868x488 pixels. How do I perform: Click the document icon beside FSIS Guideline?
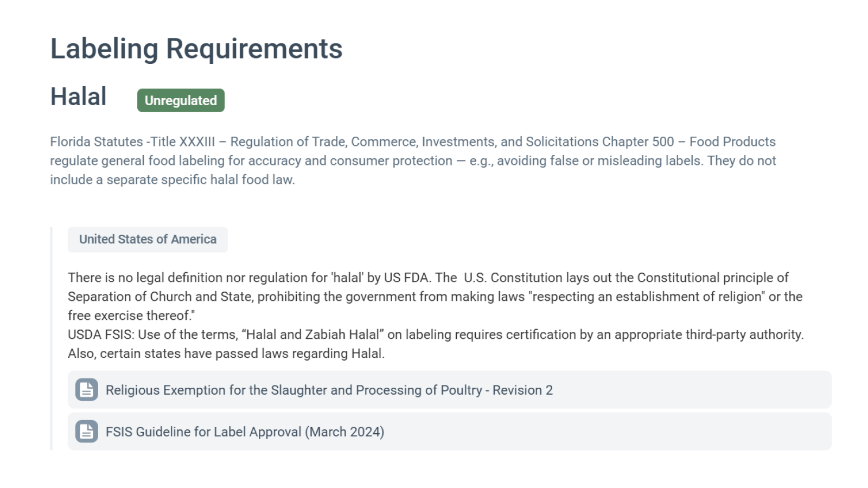(x=87, y=432)
